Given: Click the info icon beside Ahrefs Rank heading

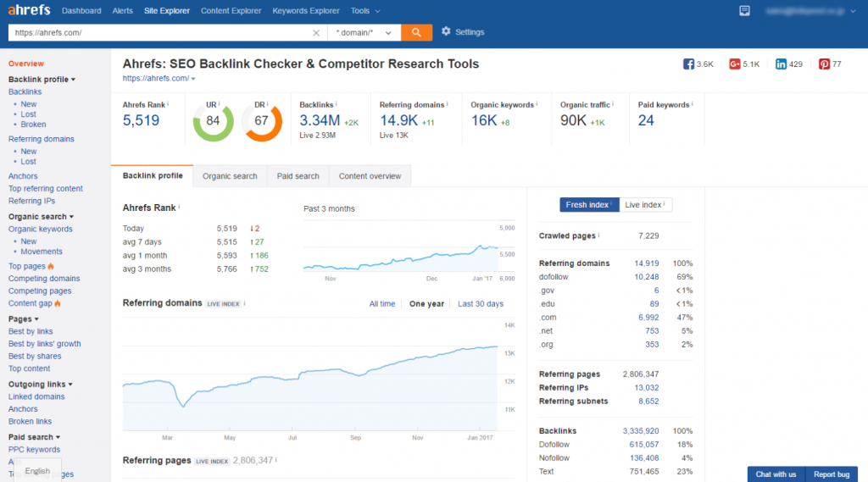Looking at the screenshot, I should coord(180,207).
